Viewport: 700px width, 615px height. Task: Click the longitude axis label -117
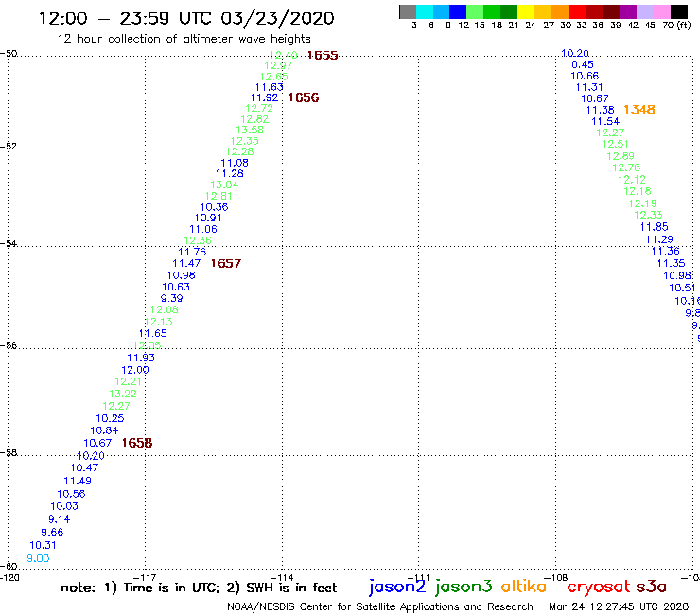click(x=145, y=578)
